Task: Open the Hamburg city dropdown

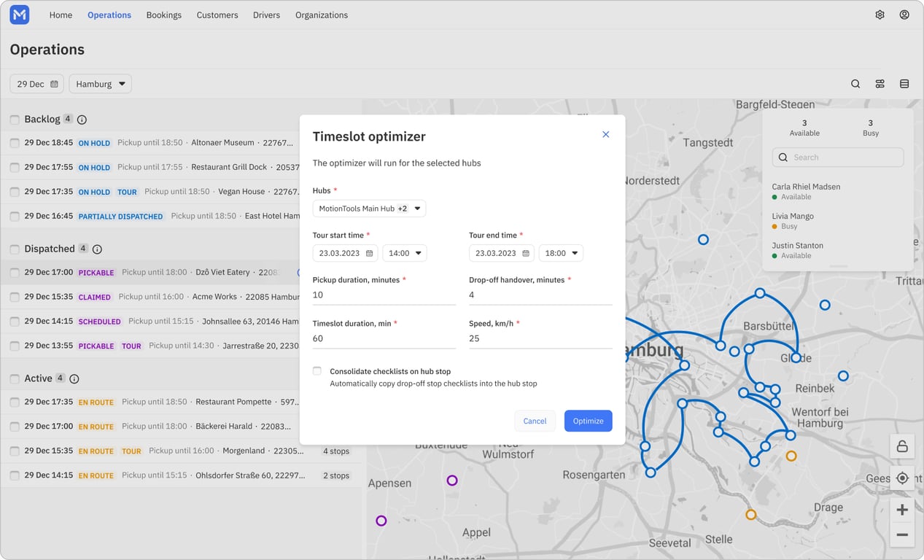Action: tap(101, 84)
